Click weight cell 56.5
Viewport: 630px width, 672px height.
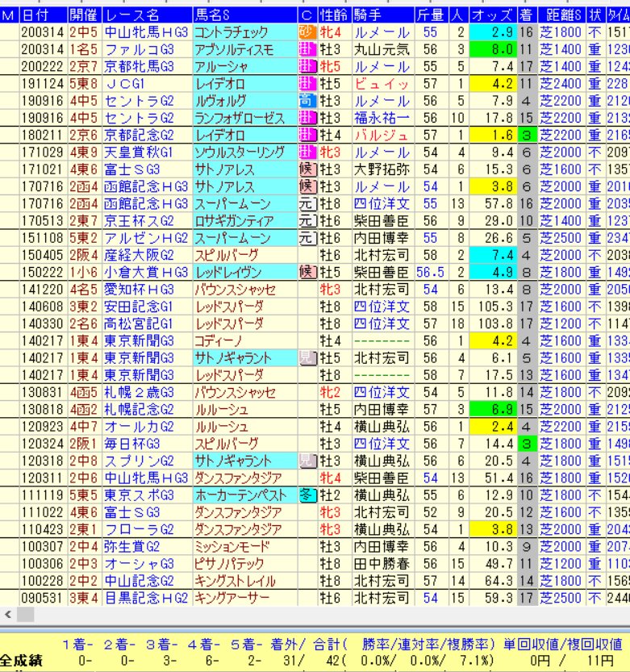click(430, 272)
